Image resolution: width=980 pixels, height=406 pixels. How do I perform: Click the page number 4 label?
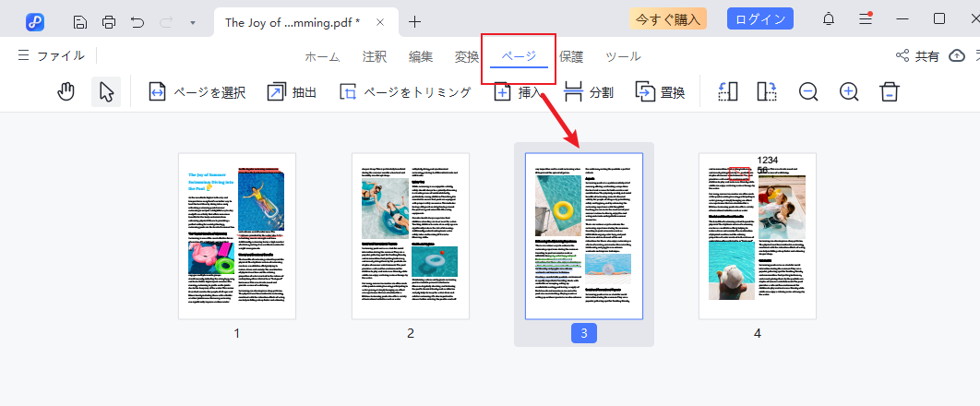pyautogui.click(x=758, y=333)
